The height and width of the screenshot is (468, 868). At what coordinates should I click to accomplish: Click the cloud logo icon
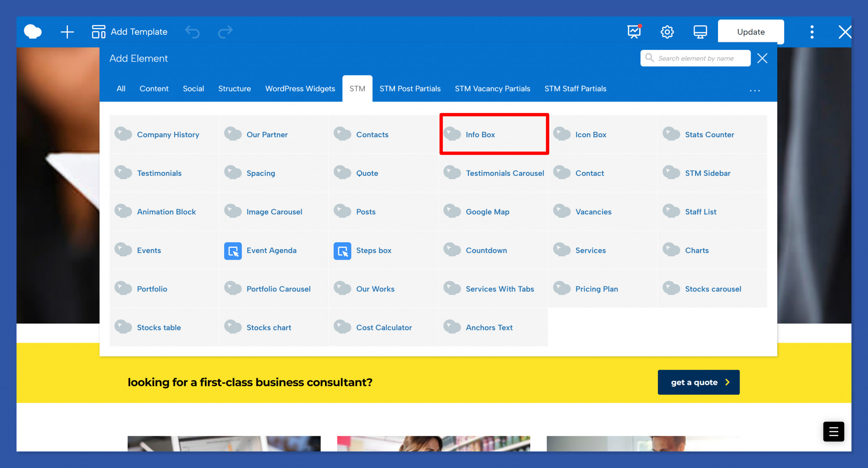(x=33, y=32)
